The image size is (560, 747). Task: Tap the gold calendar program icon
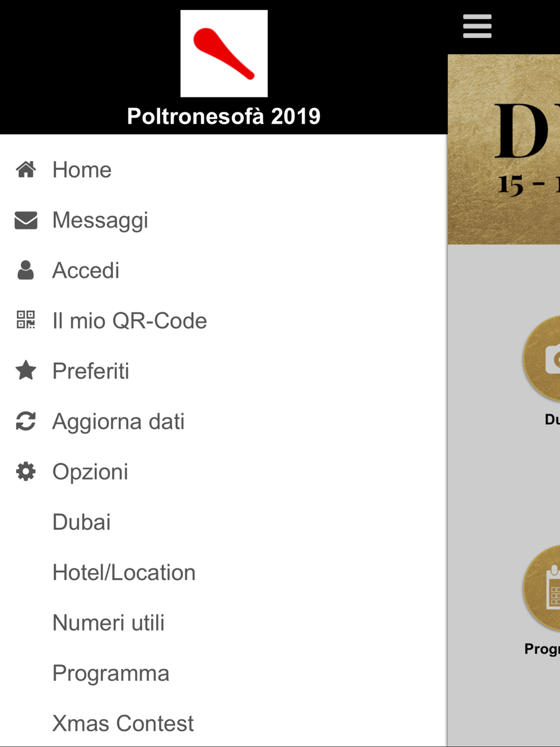[x=543, y=589]
